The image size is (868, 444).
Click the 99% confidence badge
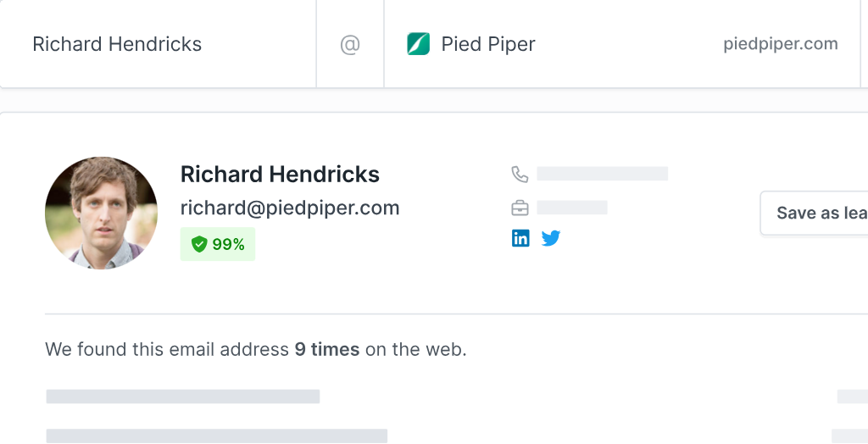[218, 244]
